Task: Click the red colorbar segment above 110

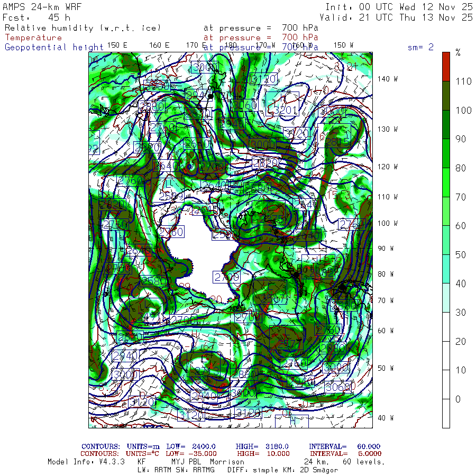Action: (x=446, y=67)
